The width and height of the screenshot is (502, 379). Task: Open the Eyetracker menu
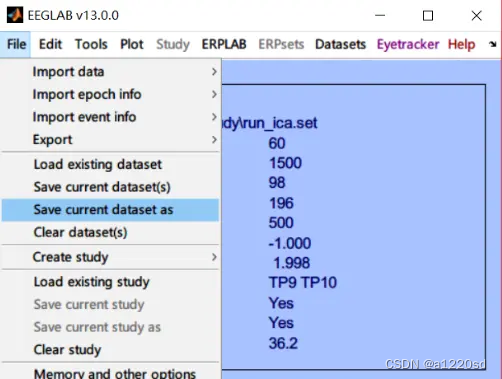pos(408,44)
